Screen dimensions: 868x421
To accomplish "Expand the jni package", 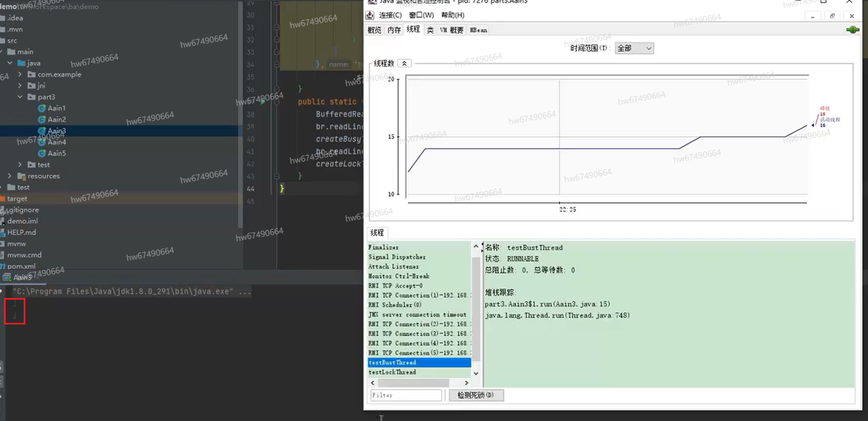I will pyautogui.click(x=20, y=86).
